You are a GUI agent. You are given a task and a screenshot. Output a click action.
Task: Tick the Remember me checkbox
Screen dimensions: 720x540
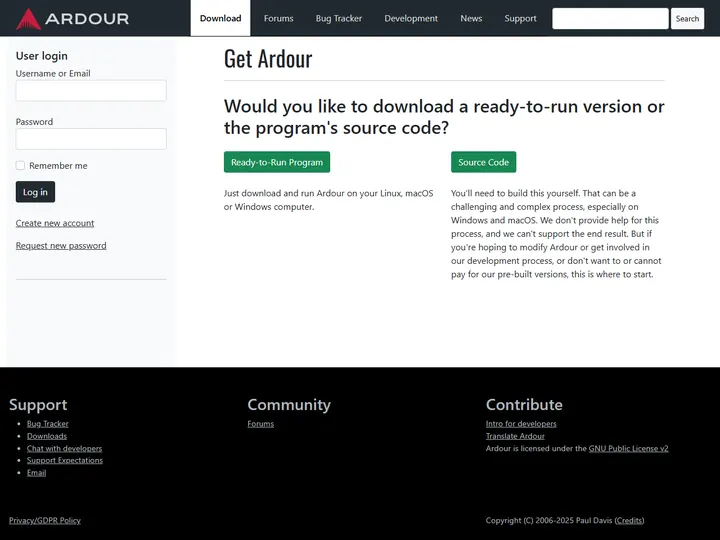pyautogui.click(x=20, y=165)
